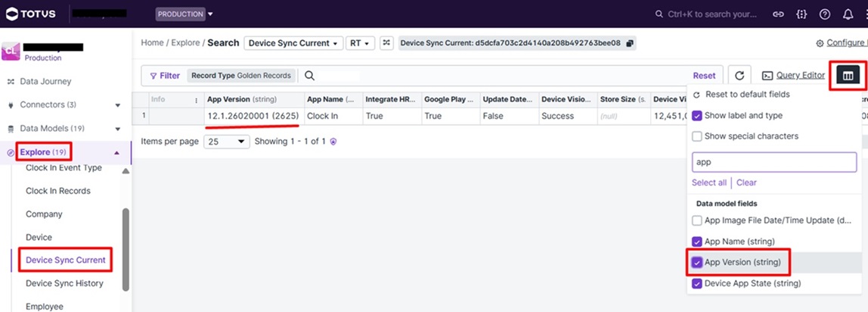Screen dimensions: 868x312
Task: Click the Record Type Golden Records chip
Action: point(240,76)
